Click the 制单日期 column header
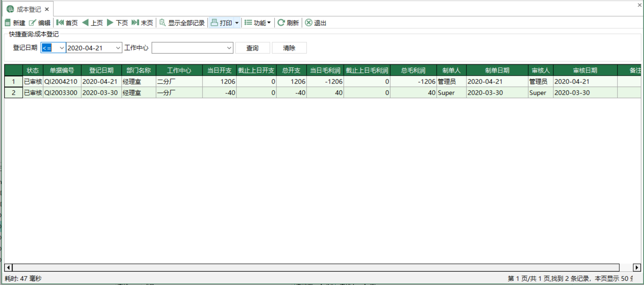 497,70
